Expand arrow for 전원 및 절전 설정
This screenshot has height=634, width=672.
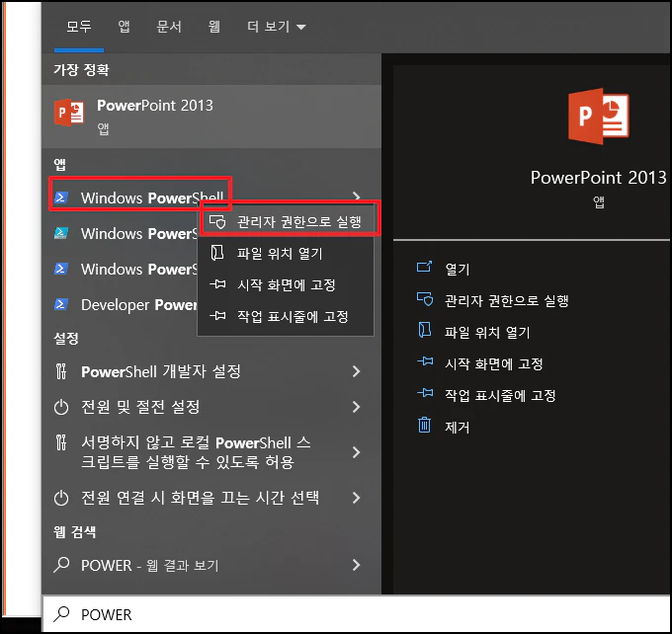pyautogui.click(x=356, y=407)
